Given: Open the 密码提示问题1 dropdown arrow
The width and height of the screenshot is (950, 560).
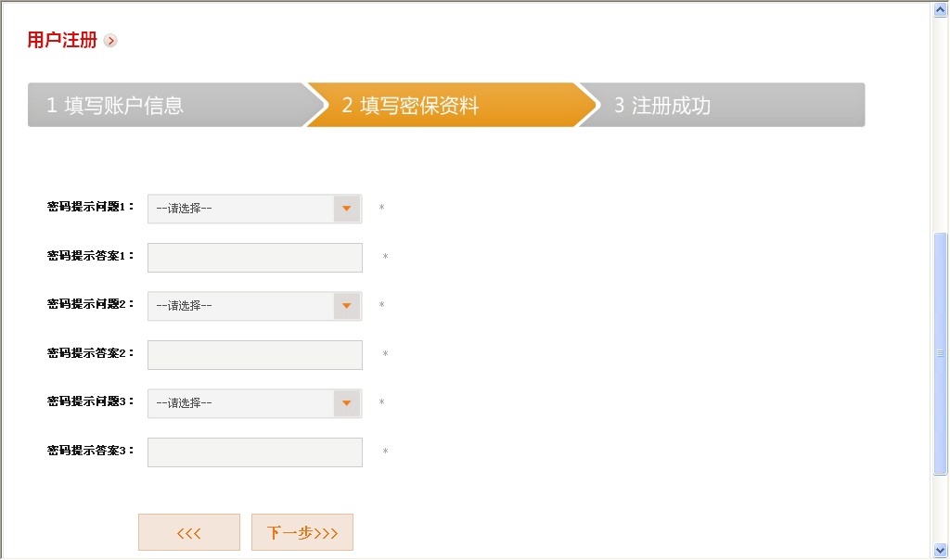Looking at the screenshot, I should click(346, 209).
